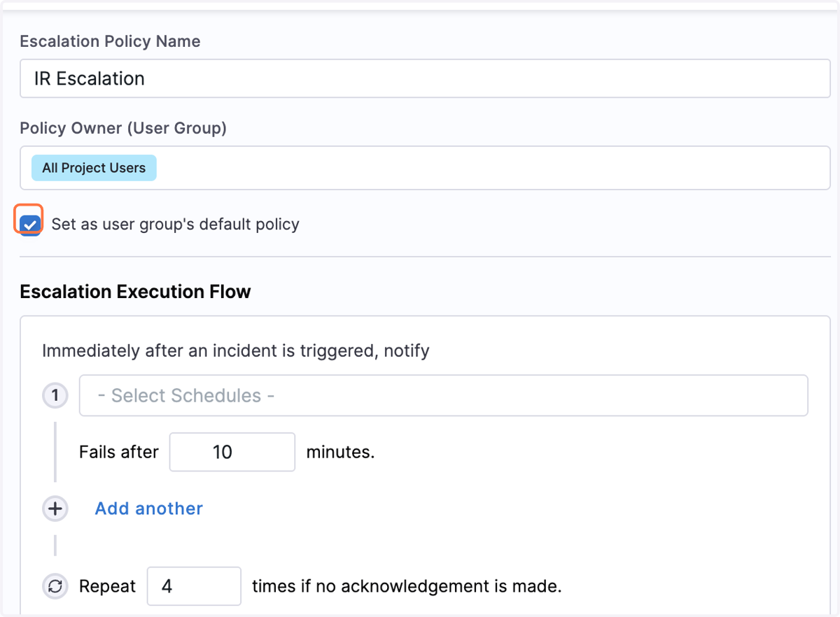Uncheck Set as user group's default policy
The image size is (840, 617).
coord(30,225)
